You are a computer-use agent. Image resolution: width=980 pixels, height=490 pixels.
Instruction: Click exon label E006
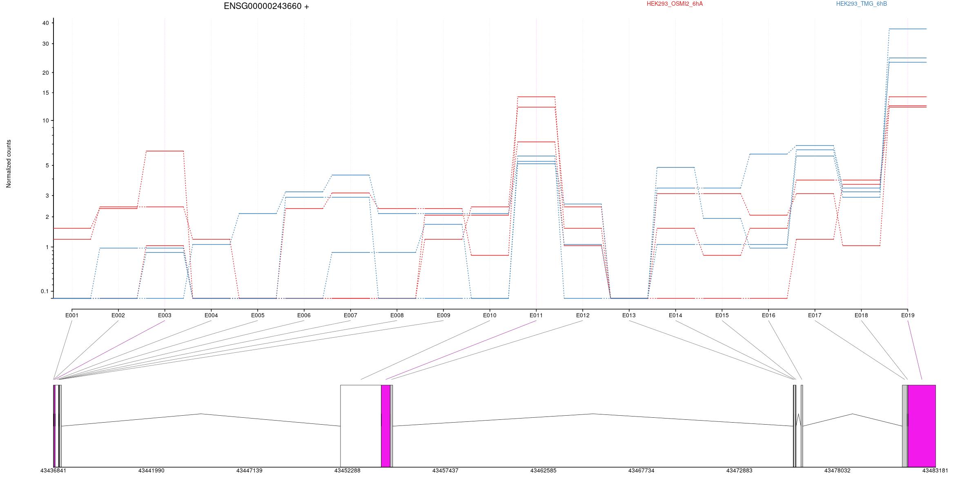[304, 315]
